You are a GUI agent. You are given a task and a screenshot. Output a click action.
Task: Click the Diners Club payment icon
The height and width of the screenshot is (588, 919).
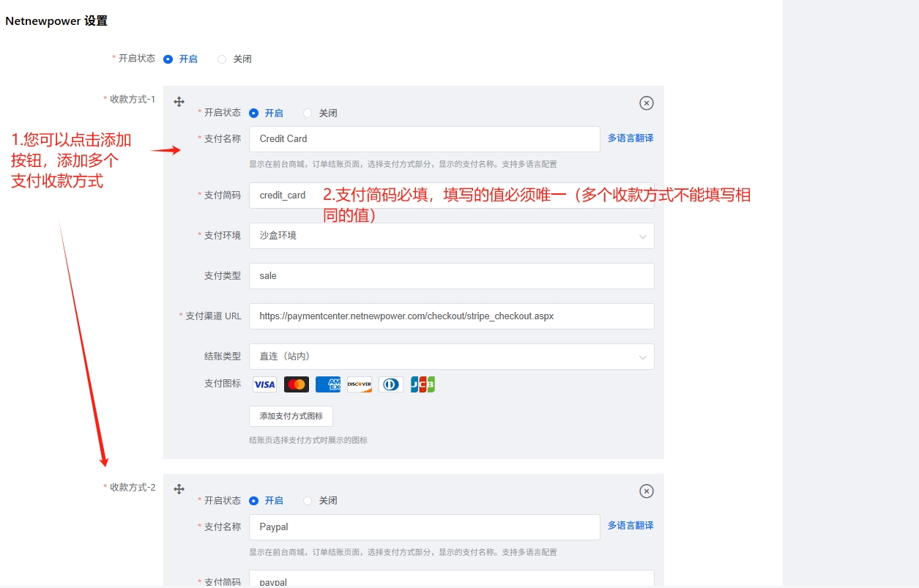click(391, 384)
